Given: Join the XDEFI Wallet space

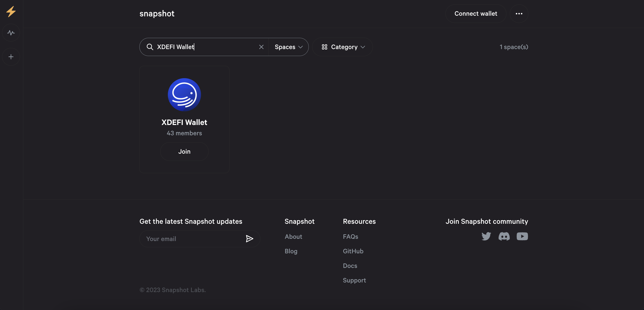Looking at the screenshot, I should click(x=184, y=151).
